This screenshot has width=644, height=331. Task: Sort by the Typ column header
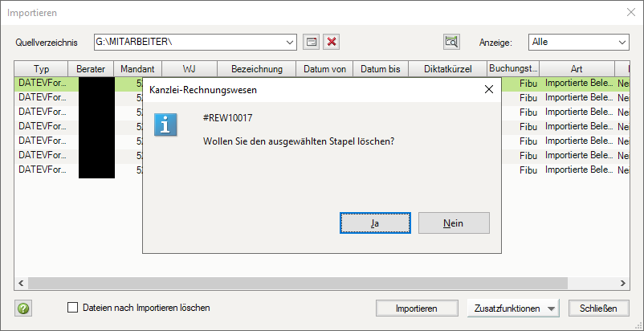[x=41, y=69]
